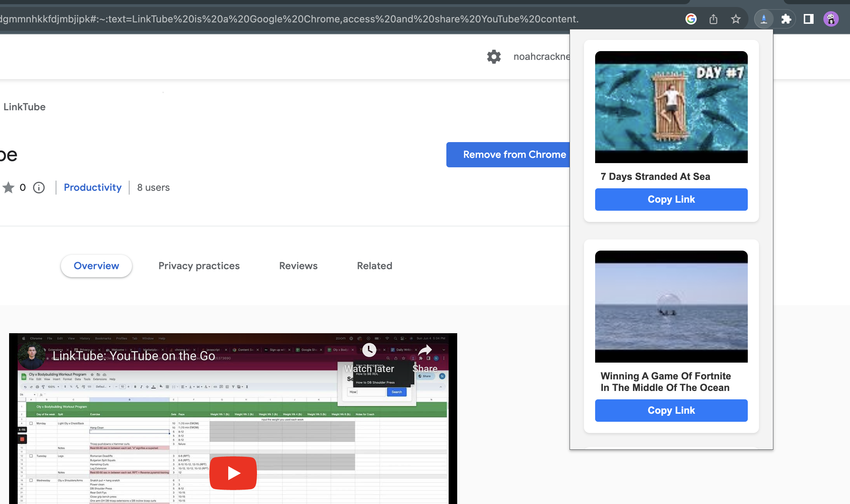Click the rating info icon
This screenshot has width=850, height=504.
point(39,188)
